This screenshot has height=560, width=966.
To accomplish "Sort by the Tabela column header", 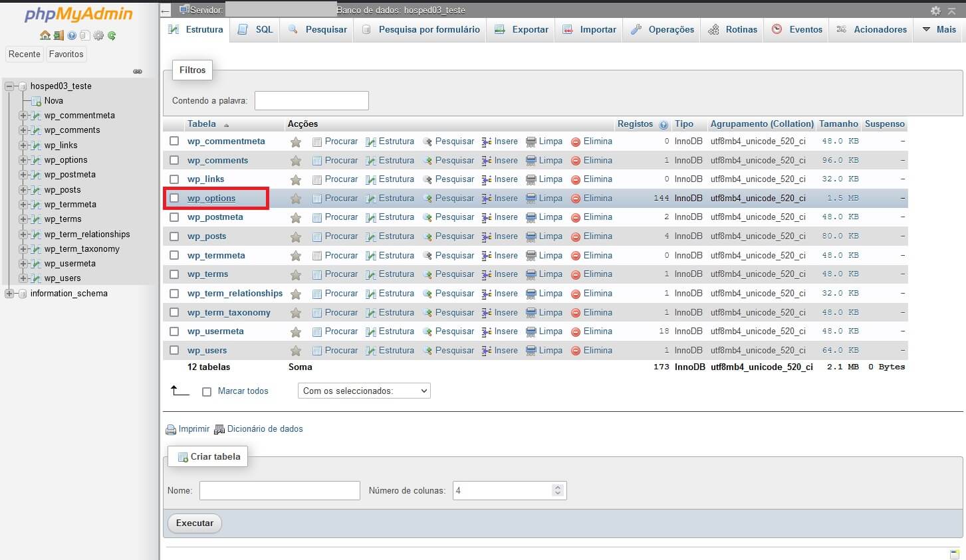I will point(201,124).
